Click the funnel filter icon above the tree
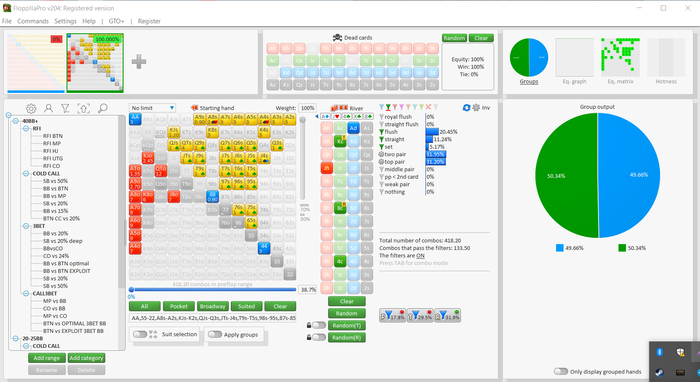Screen dimensions: 700x382 click(65, 108)
